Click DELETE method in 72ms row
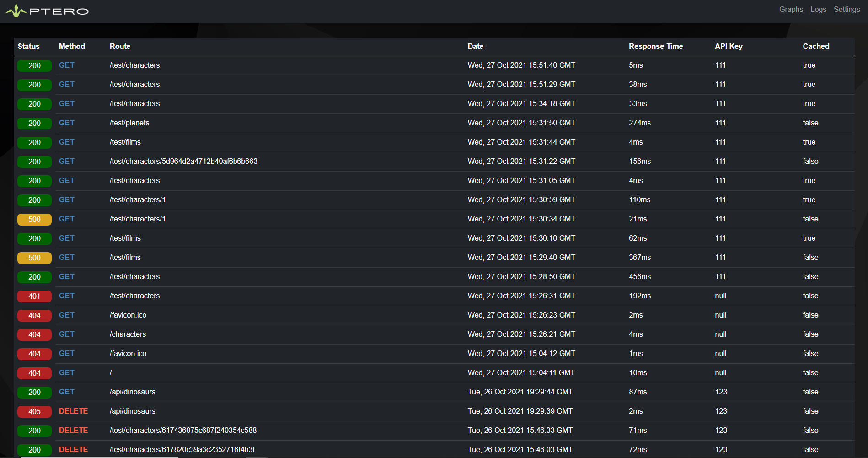 click(x=73, y=449)
